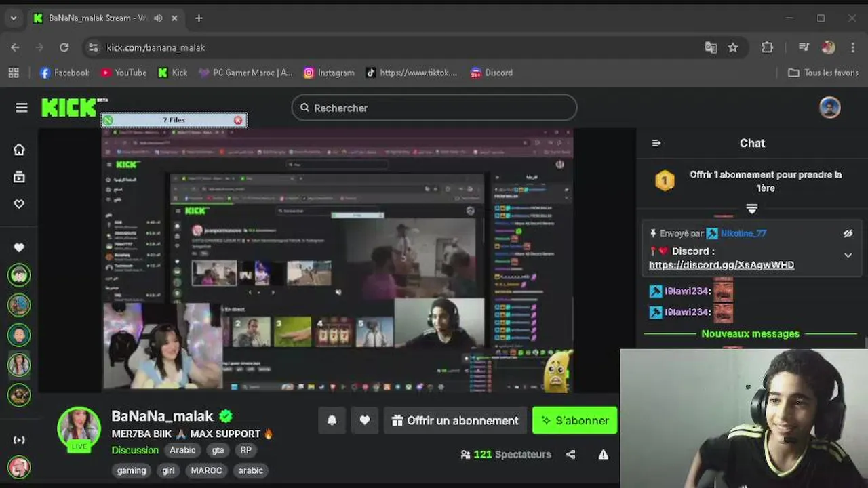
Task: Share the stream icon
Action: click(570, 455)
